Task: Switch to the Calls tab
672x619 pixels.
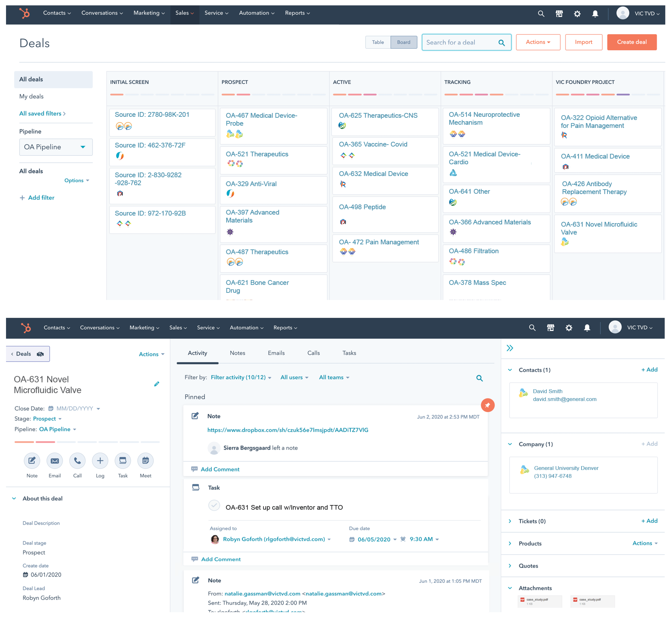Action: [313, 353]
